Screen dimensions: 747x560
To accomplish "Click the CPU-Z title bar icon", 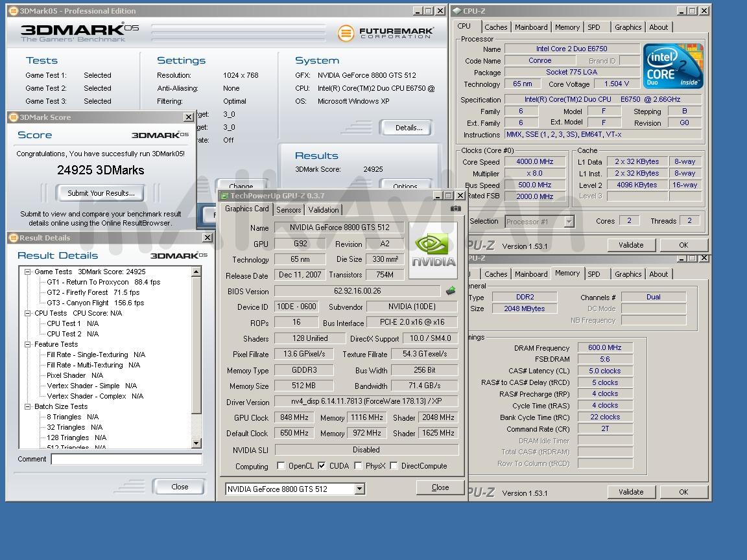I will click(456, 10).
